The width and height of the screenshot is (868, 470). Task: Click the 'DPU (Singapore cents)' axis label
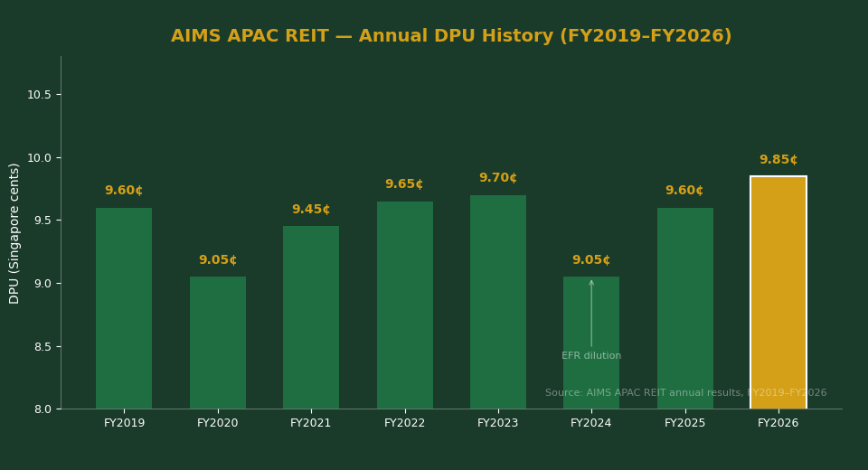[14, 233]
